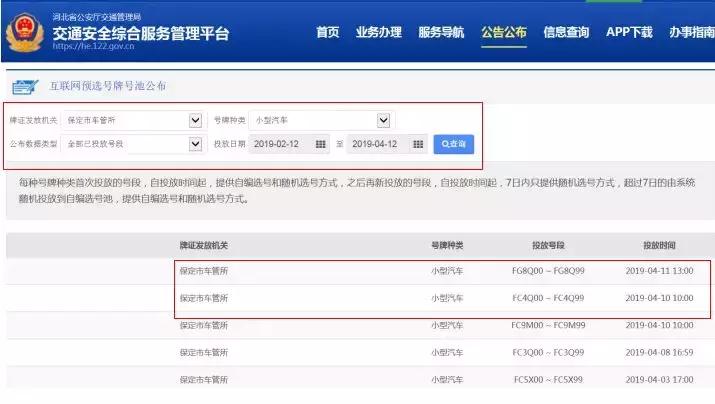Image resolution: width=715 pixels, height=404 pixels.
Task: Open calendar picker for end date 2019-04-12
Action: (x=418, y=144)
